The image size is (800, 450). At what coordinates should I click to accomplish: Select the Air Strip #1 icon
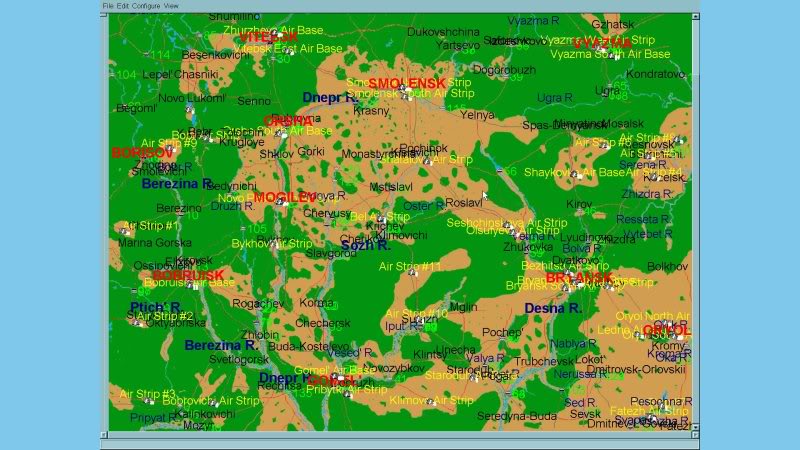126,231
